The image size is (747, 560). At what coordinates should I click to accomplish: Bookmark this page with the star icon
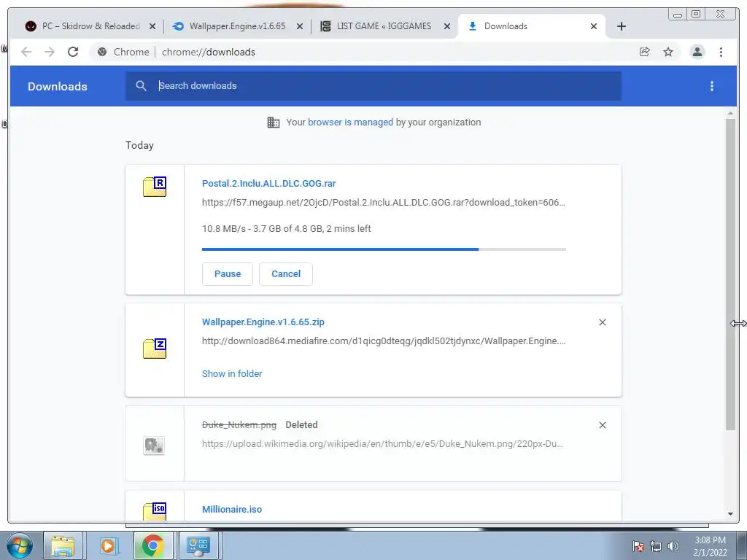(668, 52)
